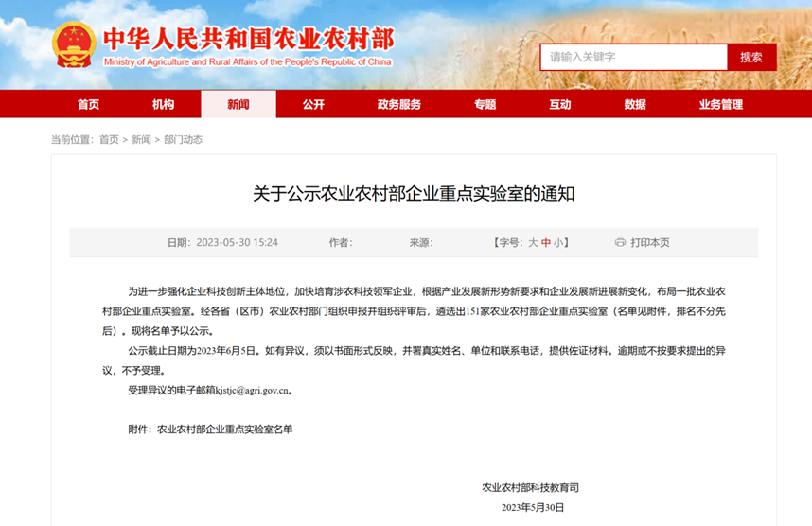Focus the 请输入关键字 search field
The width and height of the screenshot is (812, 526).
[x=633, y=57]
